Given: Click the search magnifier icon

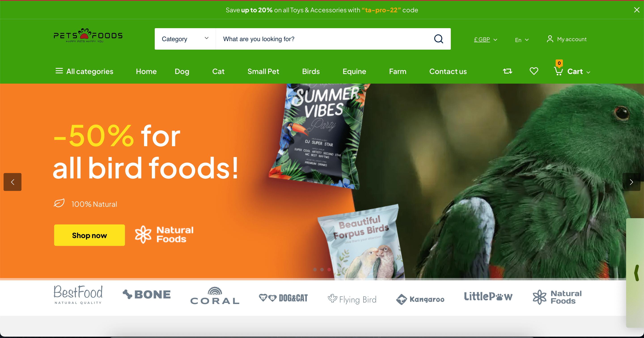Looking at the screenshot, I should point(439,39).
